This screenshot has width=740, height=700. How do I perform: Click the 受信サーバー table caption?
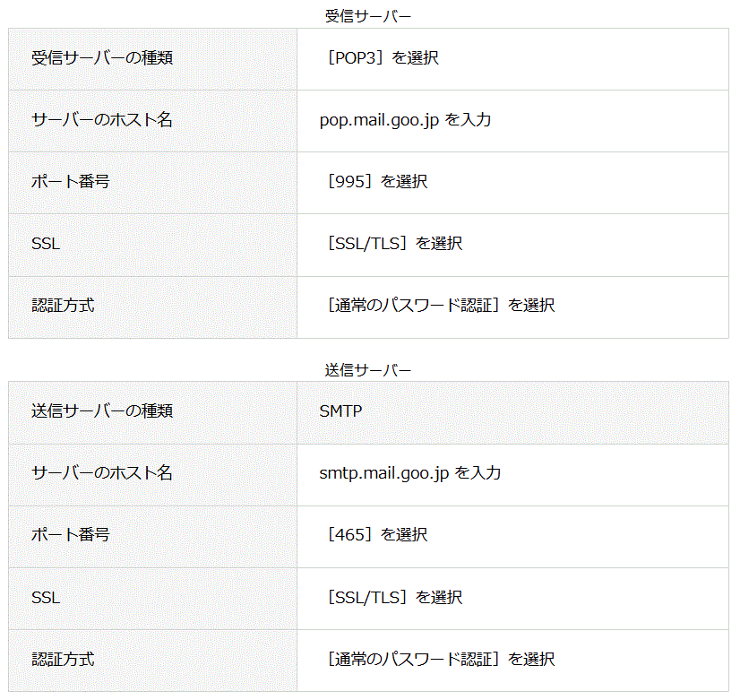tap(368, 15)
